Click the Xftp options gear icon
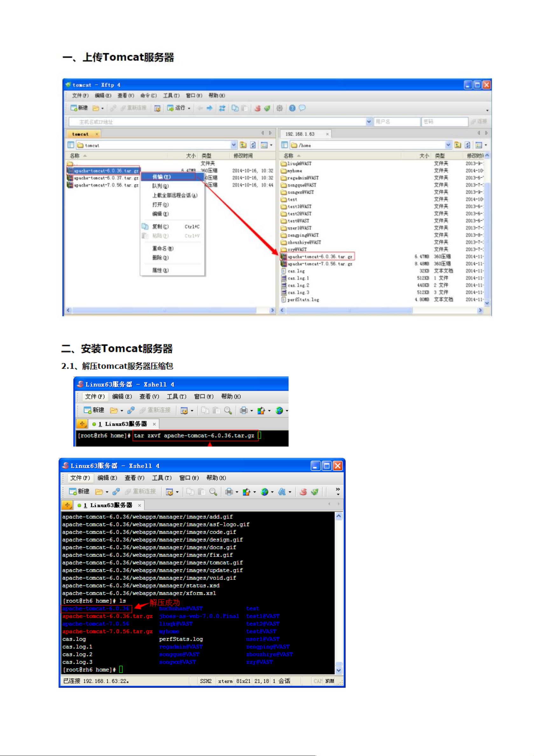 pos(279,108)
